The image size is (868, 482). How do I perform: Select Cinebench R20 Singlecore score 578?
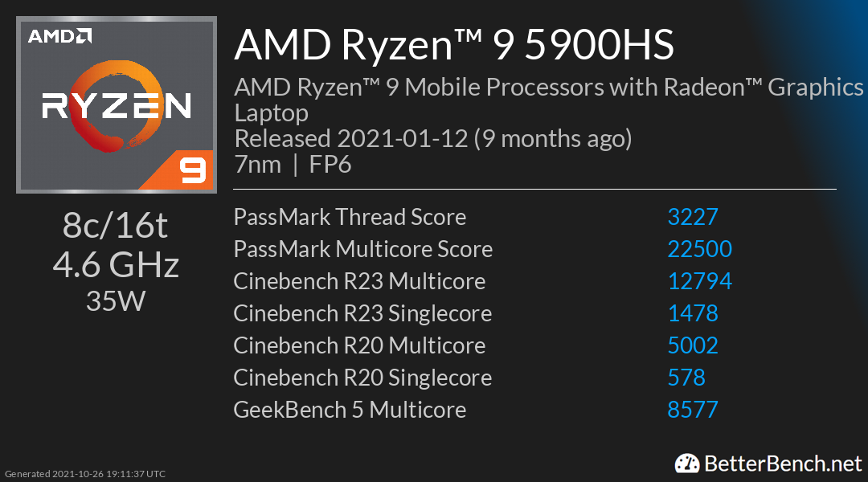coord(686,378)
